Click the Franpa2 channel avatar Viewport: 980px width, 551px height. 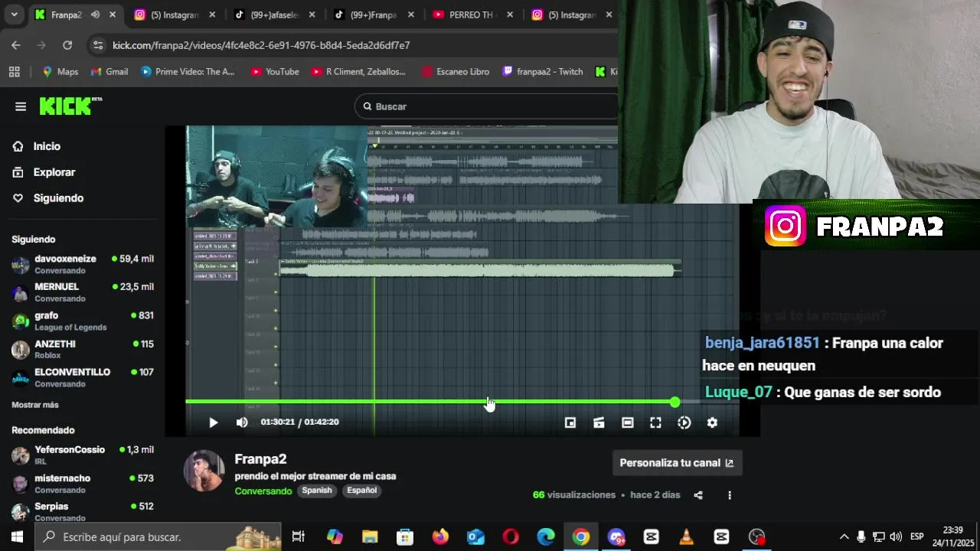[204, 471]
